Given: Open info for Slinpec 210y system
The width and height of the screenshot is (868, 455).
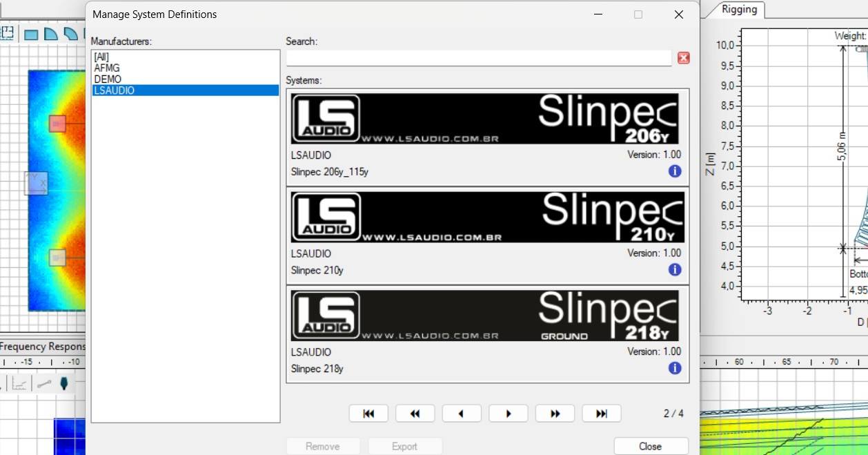Looking at the screenshot, I should click(x=675, y=270).
